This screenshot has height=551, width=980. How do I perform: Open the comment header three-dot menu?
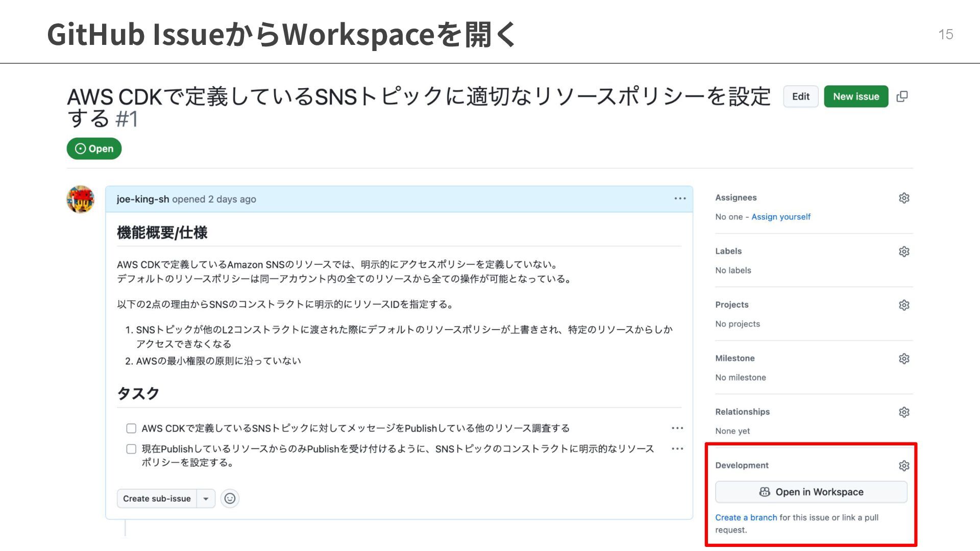click(x=680, y=199)
